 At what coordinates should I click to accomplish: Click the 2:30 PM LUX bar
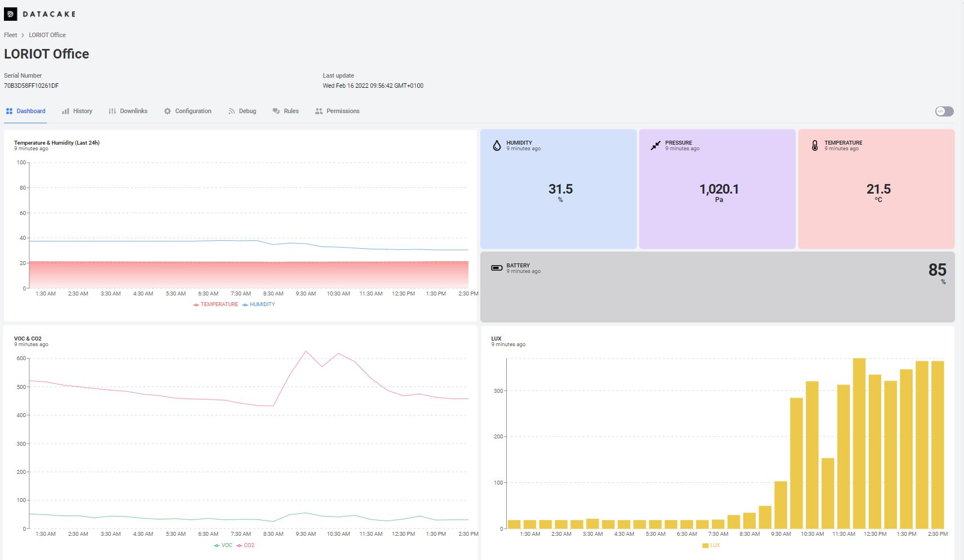coord(938,445)
